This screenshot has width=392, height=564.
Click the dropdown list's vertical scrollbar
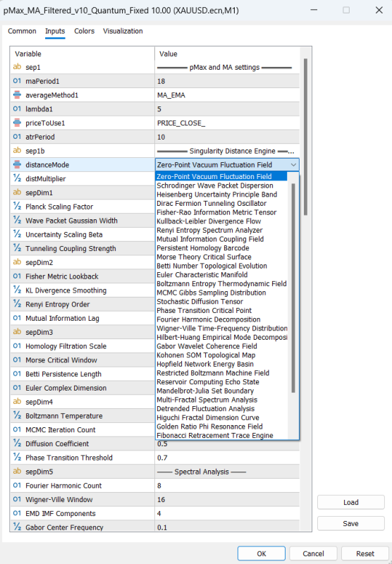point(293,288)
